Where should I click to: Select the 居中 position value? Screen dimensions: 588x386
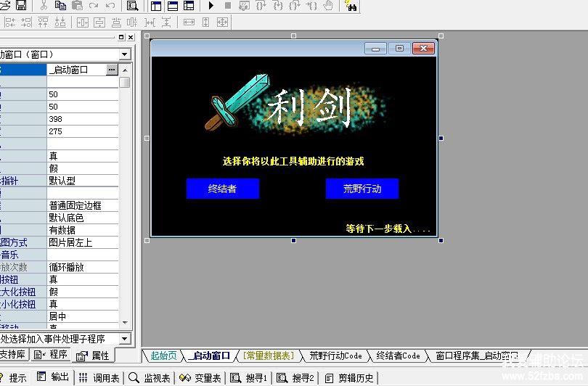83,316
